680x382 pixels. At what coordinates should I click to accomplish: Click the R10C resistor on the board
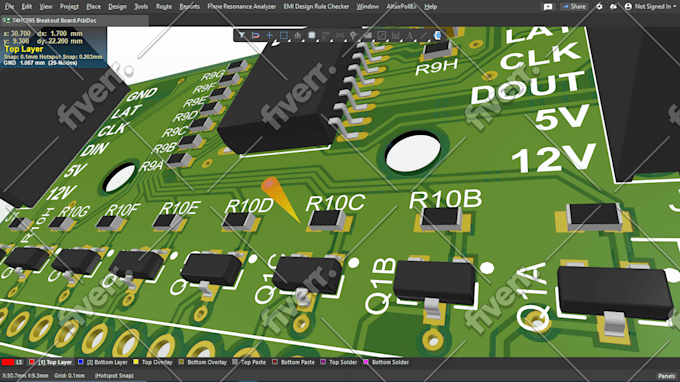pyautogui.click(x=327, y=220)
